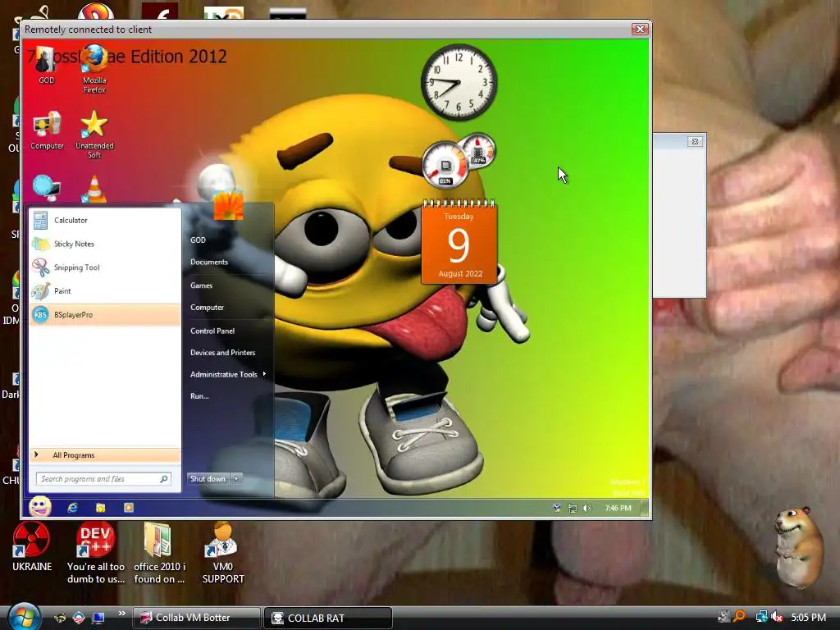Click the Obama logo quick launch icon
Viewport: 840px width, 630px height.
79,618
